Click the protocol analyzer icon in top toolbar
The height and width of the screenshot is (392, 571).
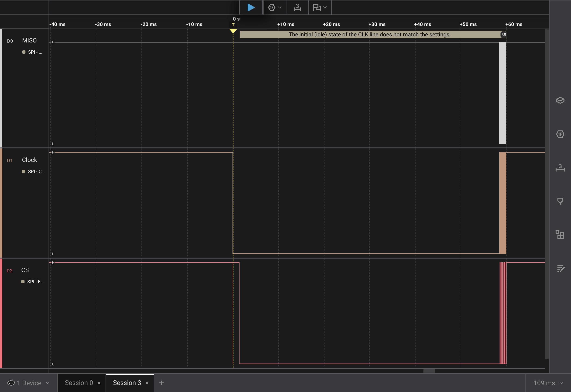(x=271, y=7)
